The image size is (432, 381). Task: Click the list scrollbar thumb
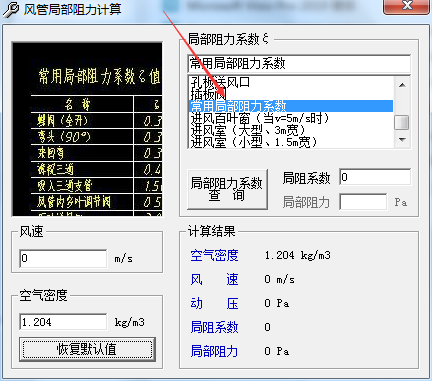(x=402, y=122)
